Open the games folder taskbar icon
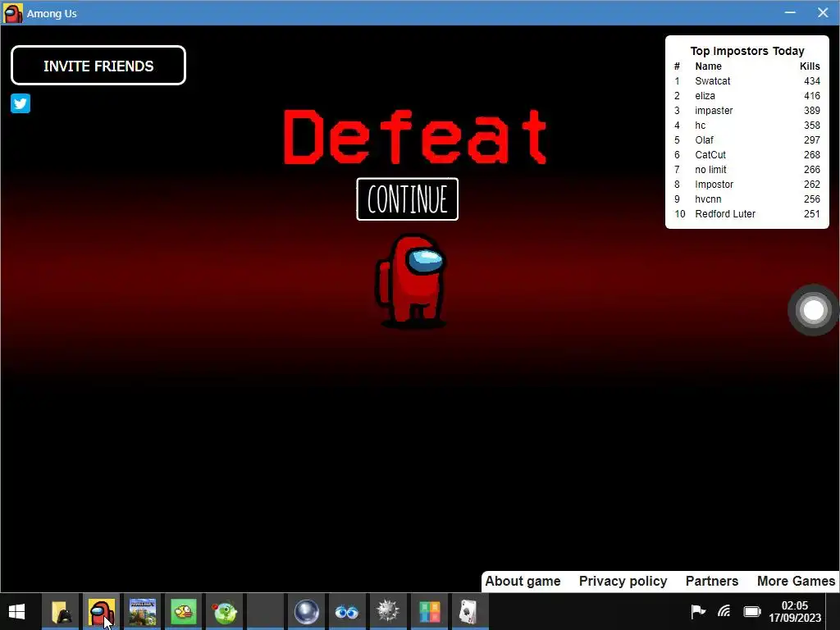This screenshot has width=840, height=630. click(x=62, y=611)
